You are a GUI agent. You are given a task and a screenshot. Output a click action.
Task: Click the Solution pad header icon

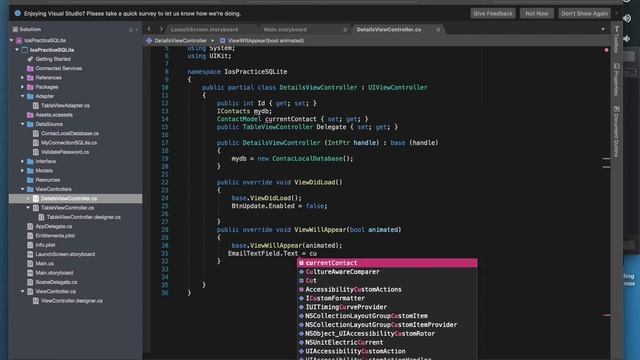[x=15, y=29]
